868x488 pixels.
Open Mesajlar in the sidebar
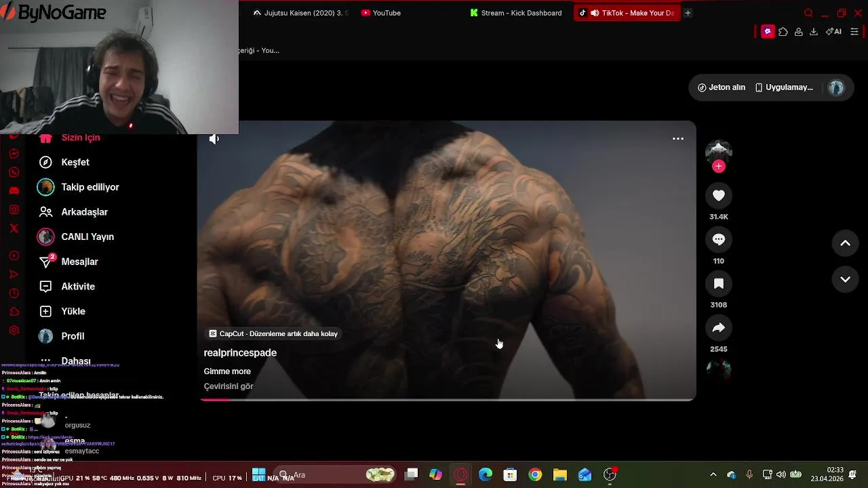pos(79,262)
